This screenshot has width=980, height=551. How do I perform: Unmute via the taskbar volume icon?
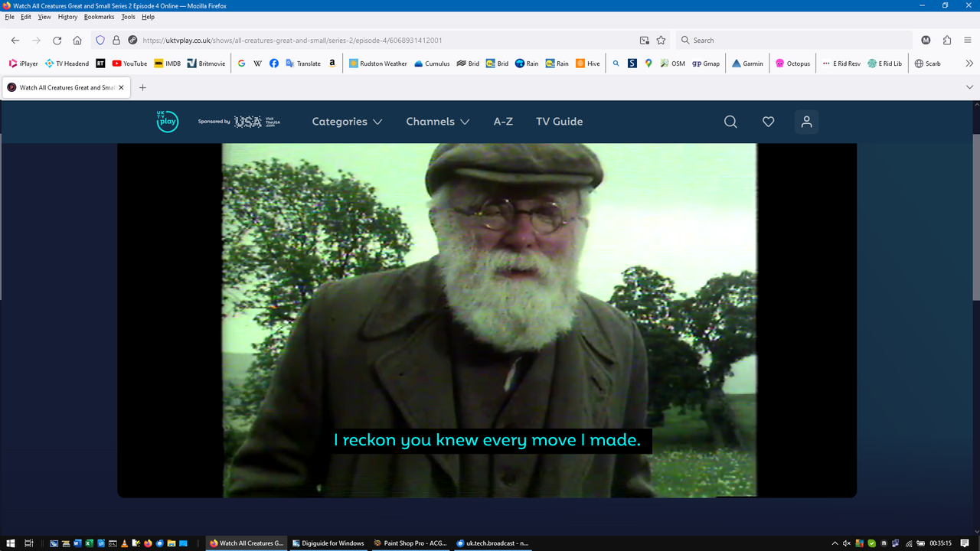click(847, 543)
